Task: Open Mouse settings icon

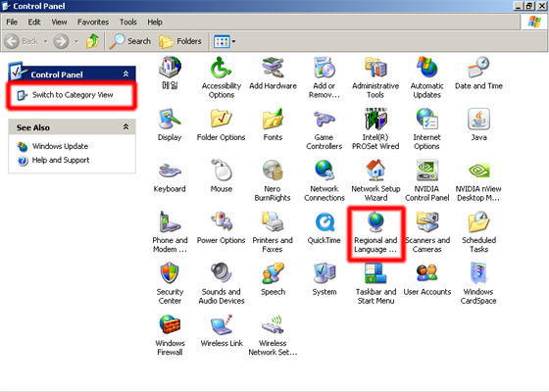Action: [222, 175]
